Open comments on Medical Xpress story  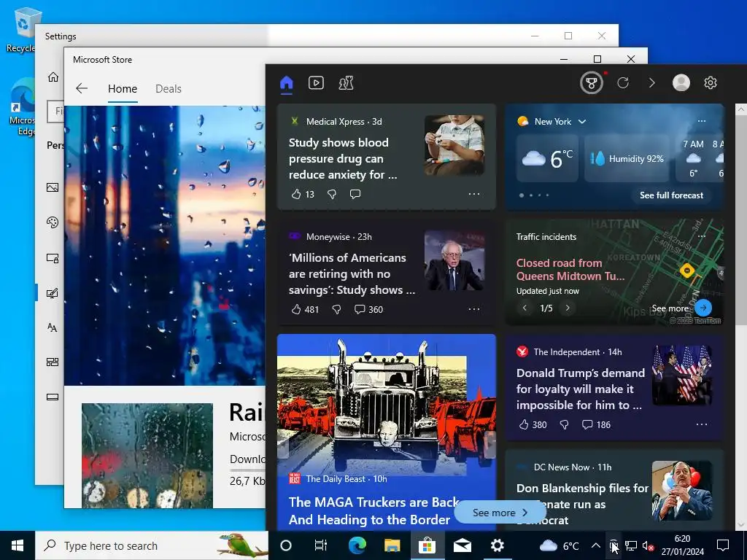(355, 194)
